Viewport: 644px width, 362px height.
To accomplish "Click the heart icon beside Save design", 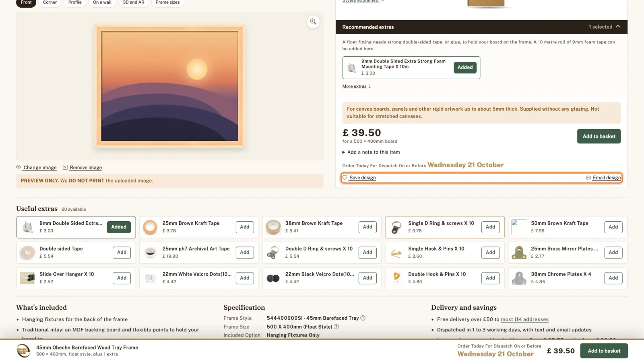I will pyautogui.click(x=345, y=177).
